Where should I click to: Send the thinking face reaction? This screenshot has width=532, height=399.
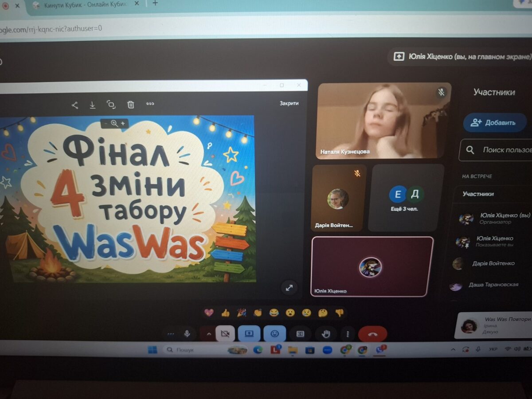323,313
